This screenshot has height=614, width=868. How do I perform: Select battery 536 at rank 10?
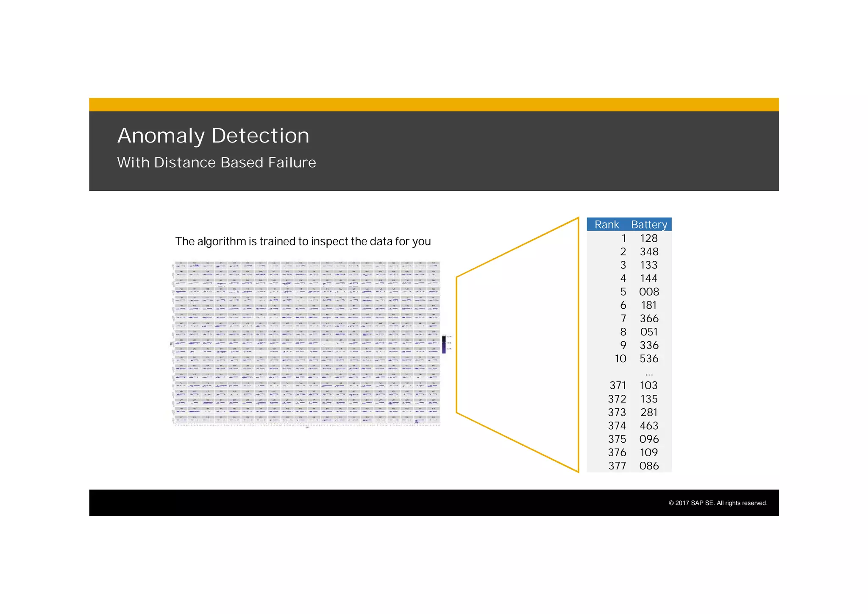[x=648, y=359]
